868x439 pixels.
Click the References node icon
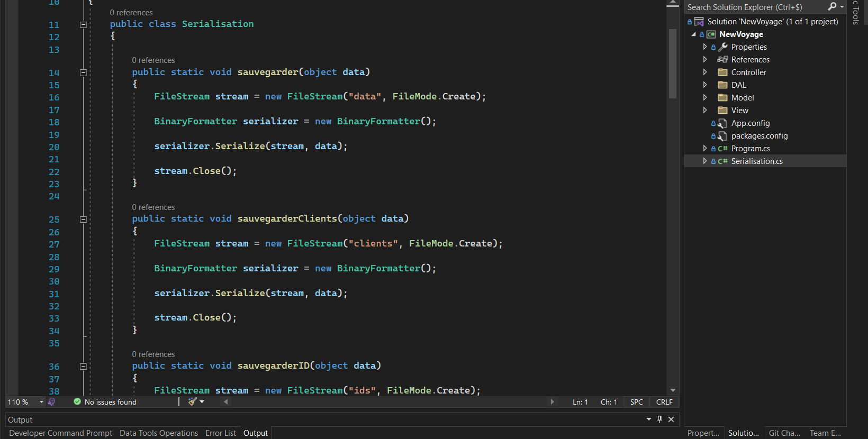(x=722, y=60)
